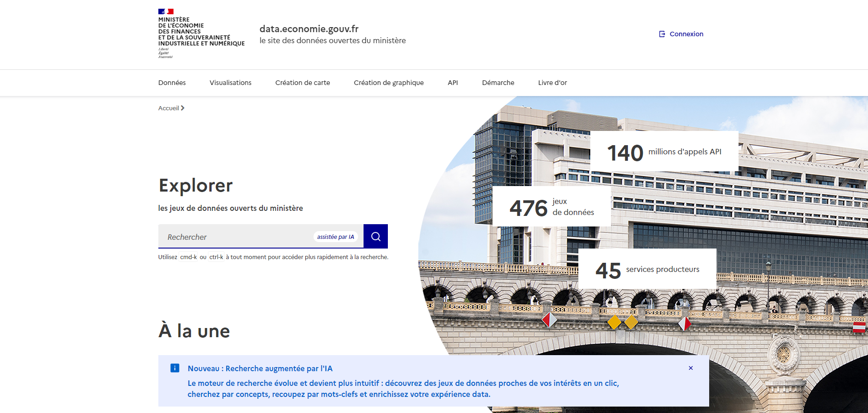Click the Connexion link
Screen dimensions: 868x413
pyautogui.click(x=686, y=34)
